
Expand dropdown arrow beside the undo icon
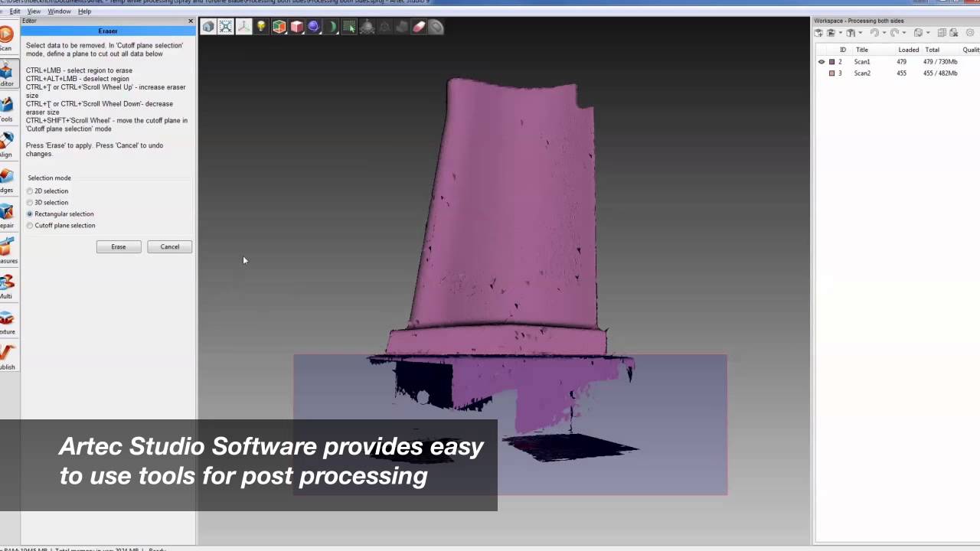click(x=884, y=33)
